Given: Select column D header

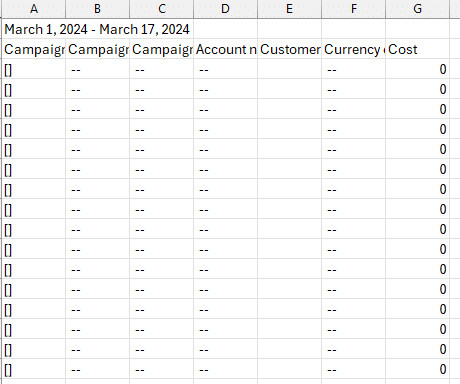Looking at the screenshot, I should [x=225, y=9].
